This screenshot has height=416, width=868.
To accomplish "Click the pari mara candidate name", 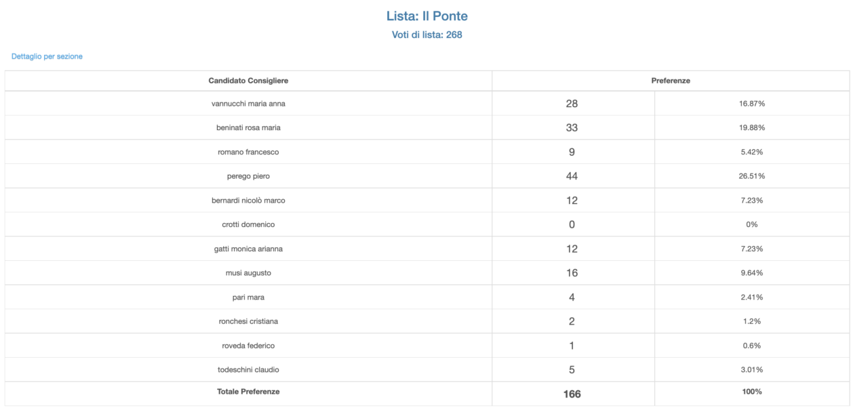I will coord(248,297).
